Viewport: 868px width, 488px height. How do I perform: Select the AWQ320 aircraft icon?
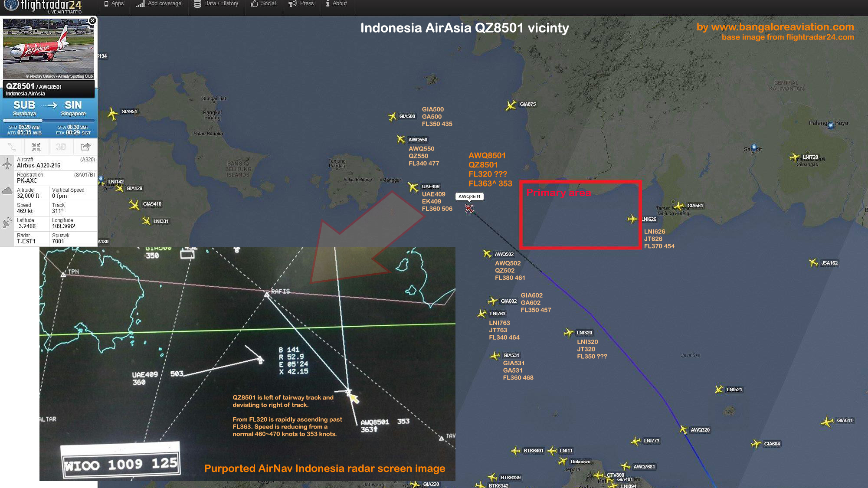[x=683, y=430]
